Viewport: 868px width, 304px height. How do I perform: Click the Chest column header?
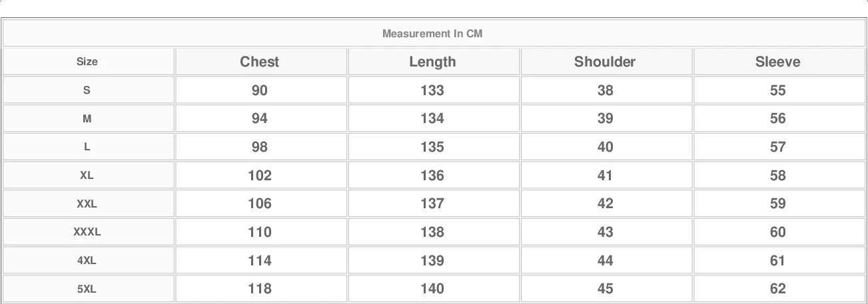coord(260,62)
